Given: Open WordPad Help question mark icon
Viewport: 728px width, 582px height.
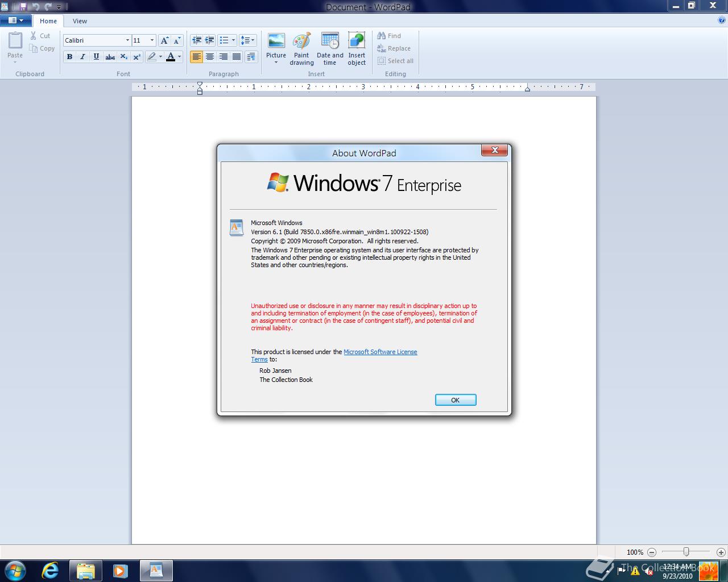Looking at the screenshot, I should 722,20.
